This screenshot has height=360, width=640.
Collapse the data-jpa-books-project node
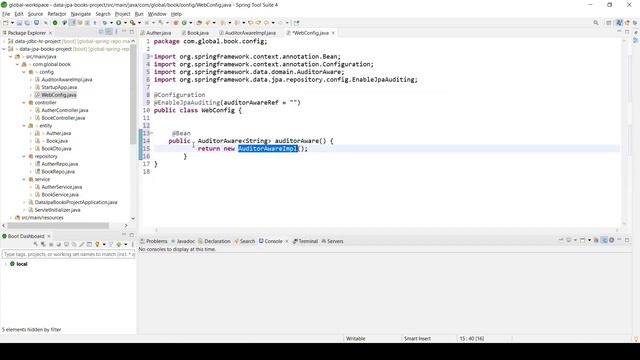[4, 49]
